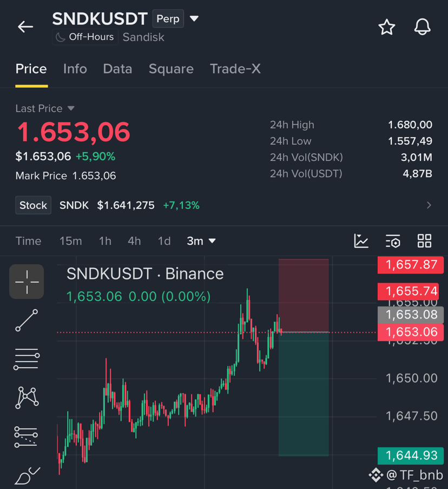Click the Sandisk name text

143,37
